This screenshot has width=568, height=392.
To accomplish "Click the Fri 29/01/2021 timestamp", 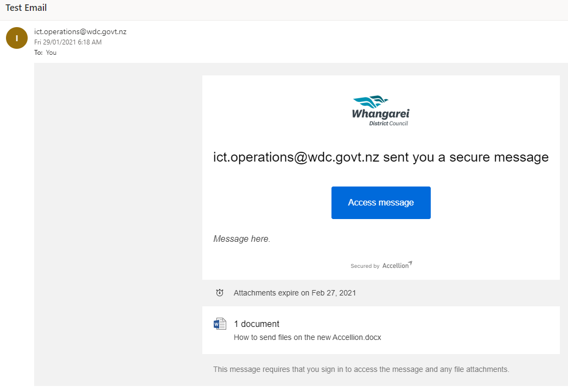I will point(68,42).
